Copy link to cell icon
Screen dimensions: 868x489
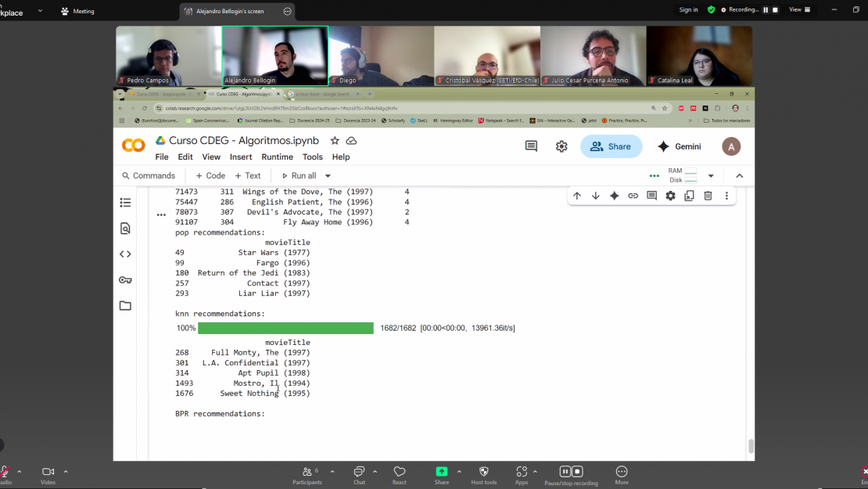point(633,196)
